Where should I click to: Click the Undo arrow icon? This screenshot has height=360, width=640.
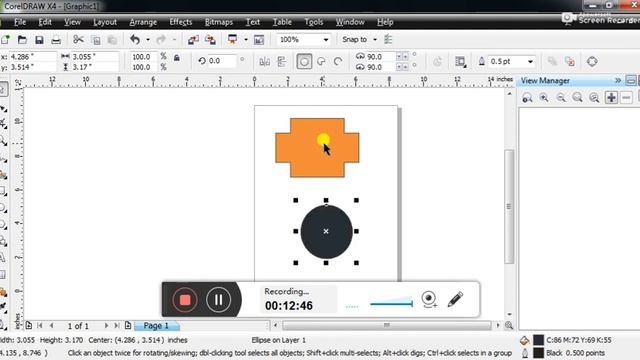(135, 40)
